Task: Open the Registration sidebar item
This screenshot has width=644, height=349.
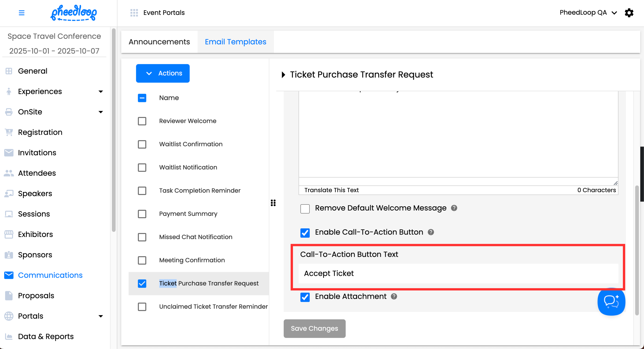Action: 40,132
